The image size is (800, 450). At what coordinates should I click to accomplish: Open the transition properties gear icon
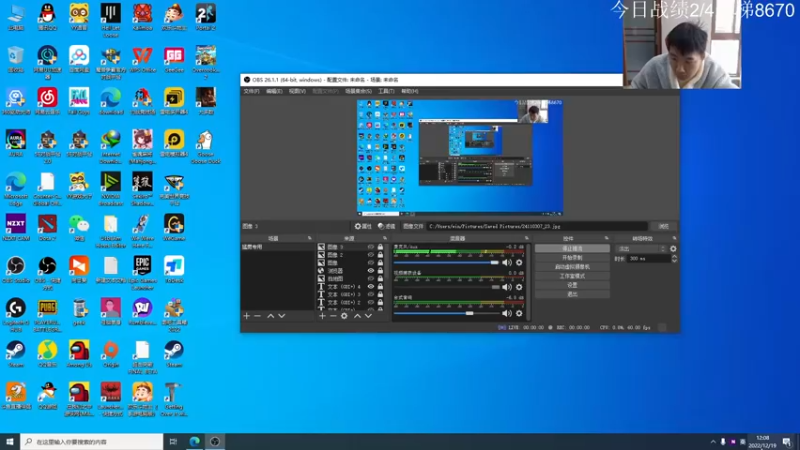(x=673, y=249)
